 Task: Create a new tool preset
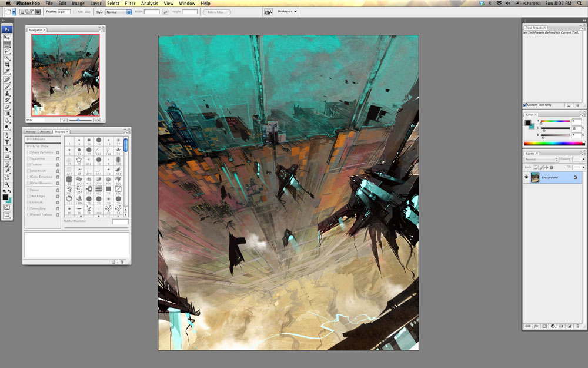coord(569,105)
